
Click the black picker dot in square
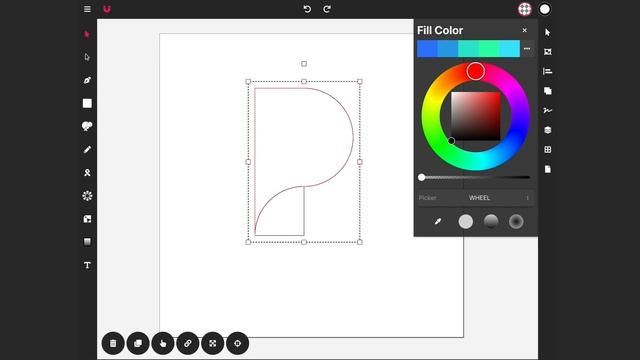pos(451,141)
